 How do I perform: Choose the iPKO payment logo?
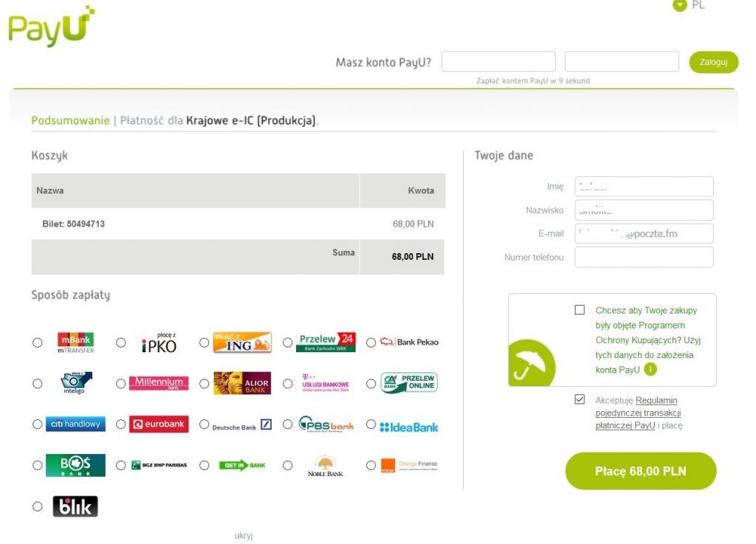coord(159,342)
